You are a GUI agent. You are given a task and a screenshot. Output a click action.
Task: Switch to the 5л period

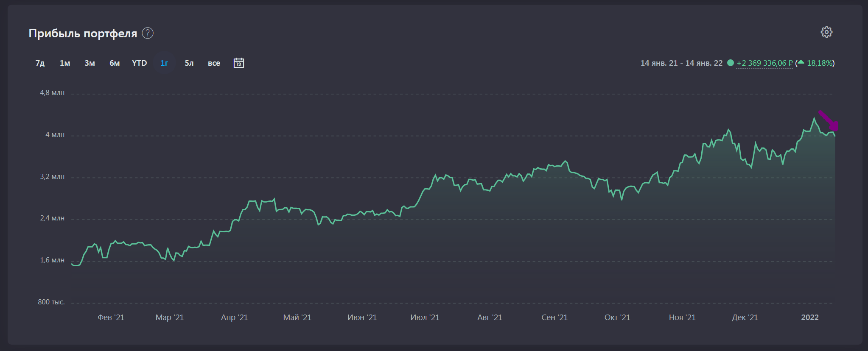pos(189,63)
